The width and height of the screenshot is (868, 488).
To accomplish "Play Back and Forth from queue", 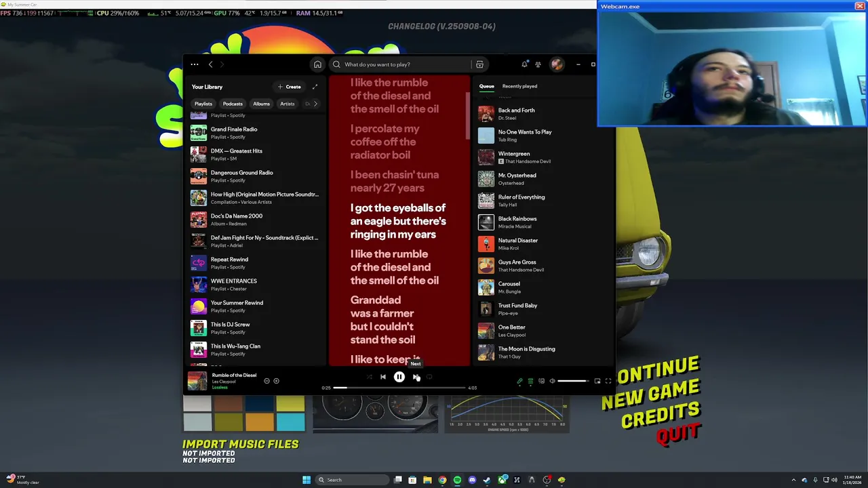I will coord(544,114).
